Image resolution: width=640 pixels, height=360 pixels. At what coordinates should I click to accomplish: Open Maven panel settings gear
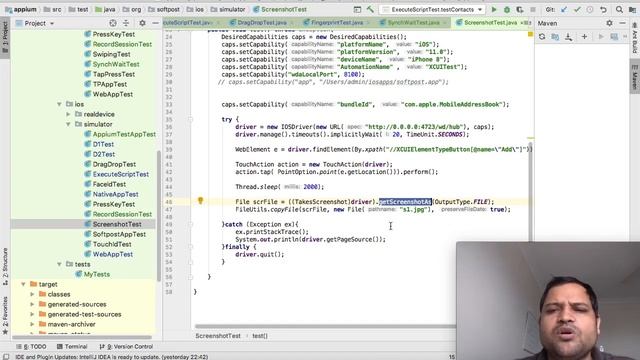point(609,23)
